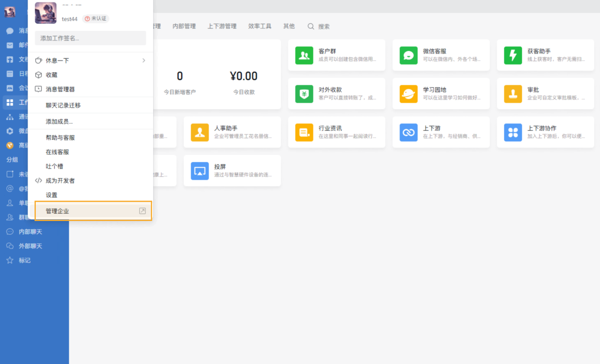Open the 获客助手 app icon
600x364 pixels.
tap(513, 55)
